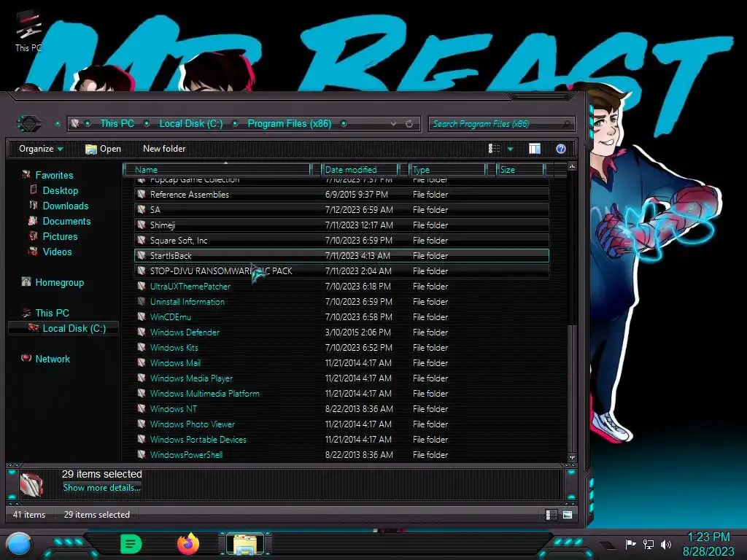The height and width of the screenshot is (560, 747).
Task: Click the StartIsBack folder icon
Action: click(x=141, y=256)
